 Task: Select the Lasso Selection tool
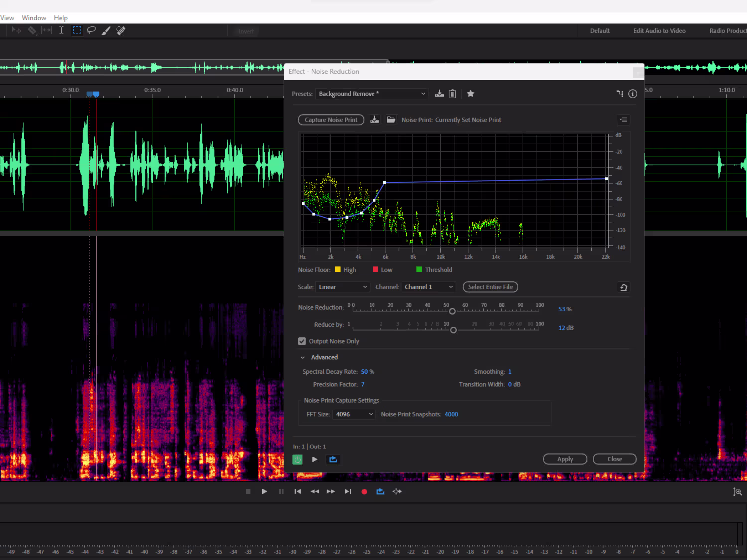(x=91, y=30)
